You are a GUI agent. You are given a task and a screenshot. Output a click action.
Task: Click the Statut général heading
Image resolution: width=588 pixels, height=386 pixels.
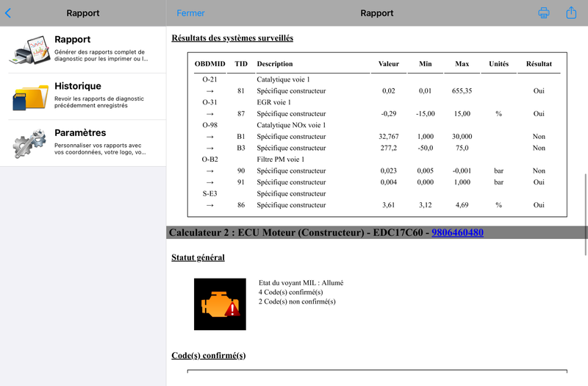[198, 257]
